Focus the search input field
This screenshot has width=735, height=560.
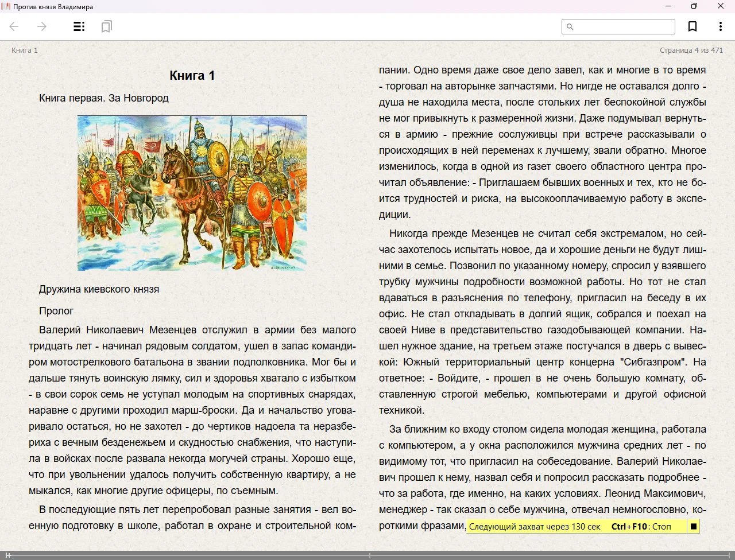point(623,27)
